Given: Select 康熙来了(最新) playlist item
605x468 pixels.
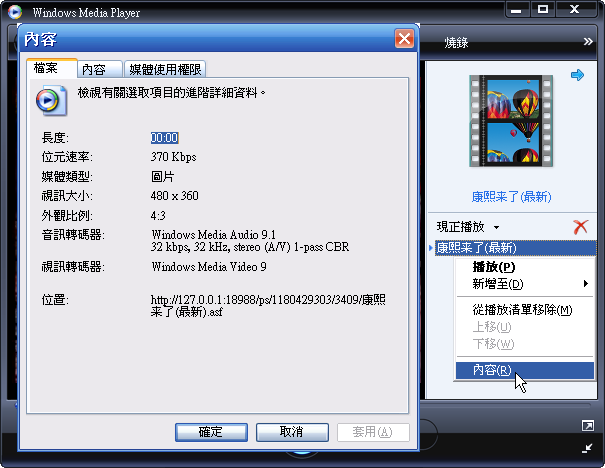Looking at the screenshot, I should coord(515,248).
